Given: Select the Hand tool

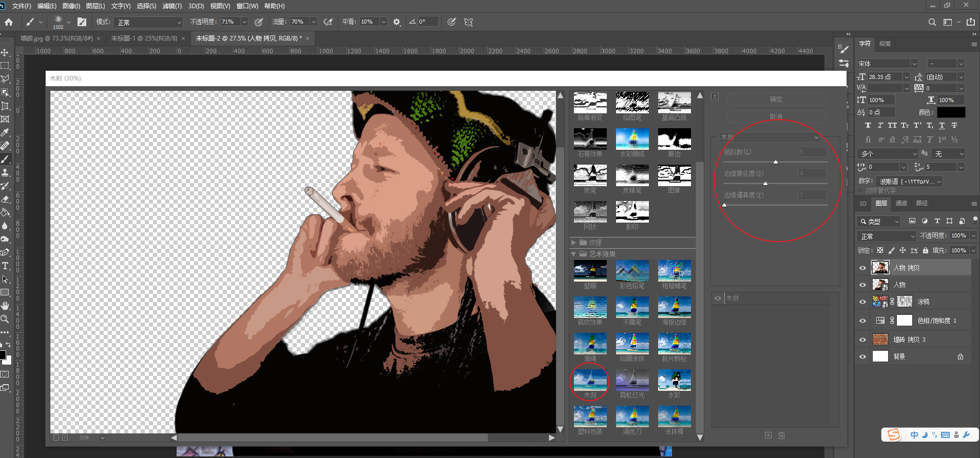Looking at the screenshot, I should [x=5, y=306].
